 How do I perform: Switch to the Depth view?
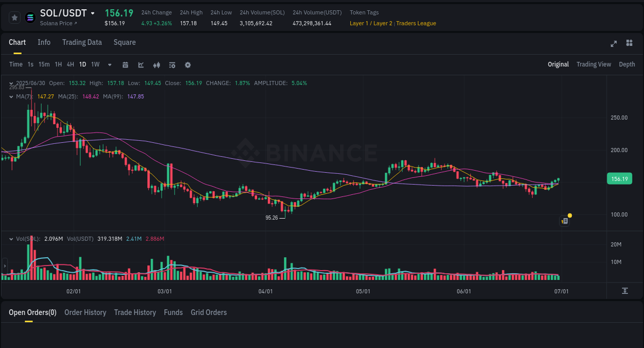(626, 64)
